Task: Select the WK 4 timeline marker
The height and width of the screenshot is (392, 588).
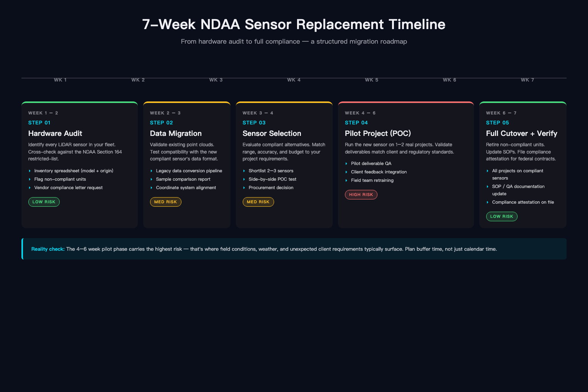Action: coord(294,80)
